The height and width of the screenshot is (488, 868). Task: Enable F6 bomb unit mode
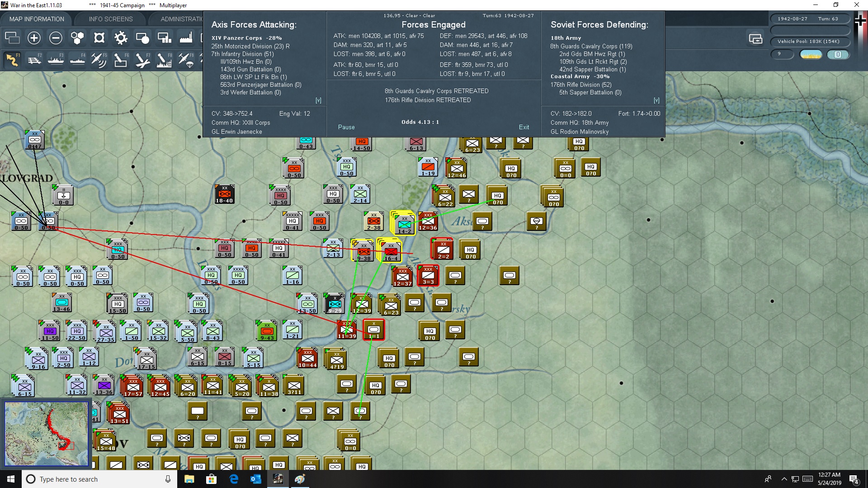pyautogui.click(x=121, y=60)
